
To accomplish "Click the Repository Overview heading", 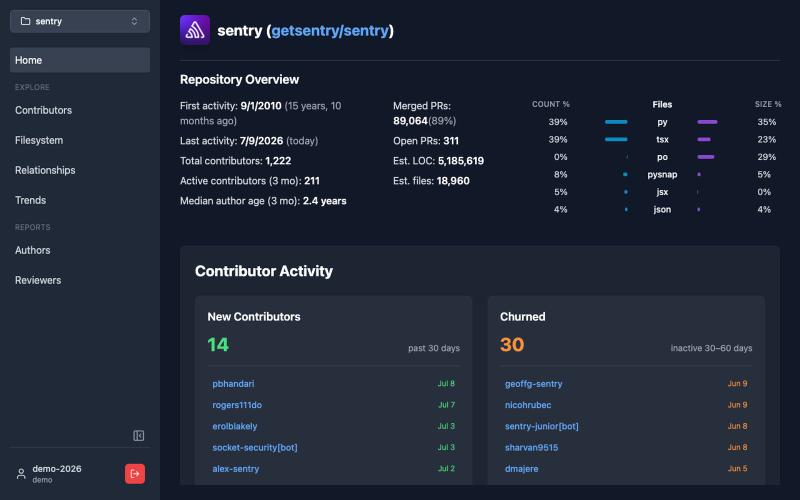I will click(x=239, y=80).
